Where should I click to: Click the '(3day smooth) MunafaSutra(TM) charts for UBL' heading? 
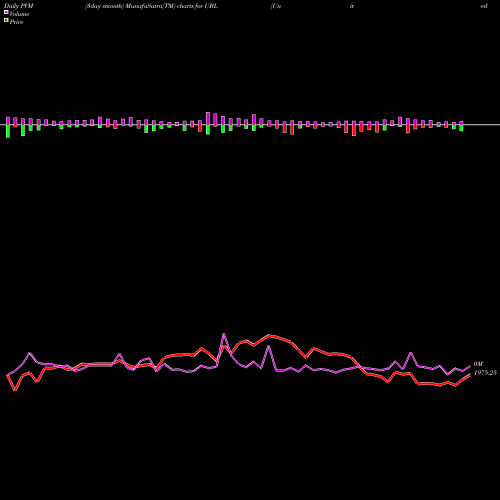pos(151,6)
